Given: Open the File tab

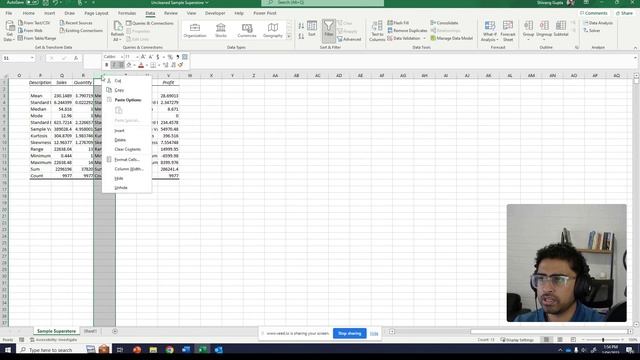Looking at the screenshot, I should click(x=9, y=13).
